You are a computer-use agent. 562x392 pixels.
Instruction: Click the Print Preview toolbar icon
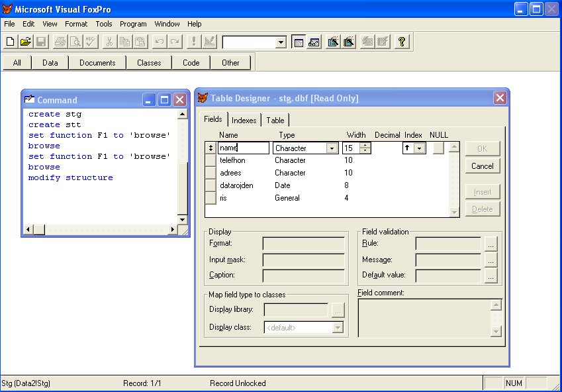(x=75, y=42)
